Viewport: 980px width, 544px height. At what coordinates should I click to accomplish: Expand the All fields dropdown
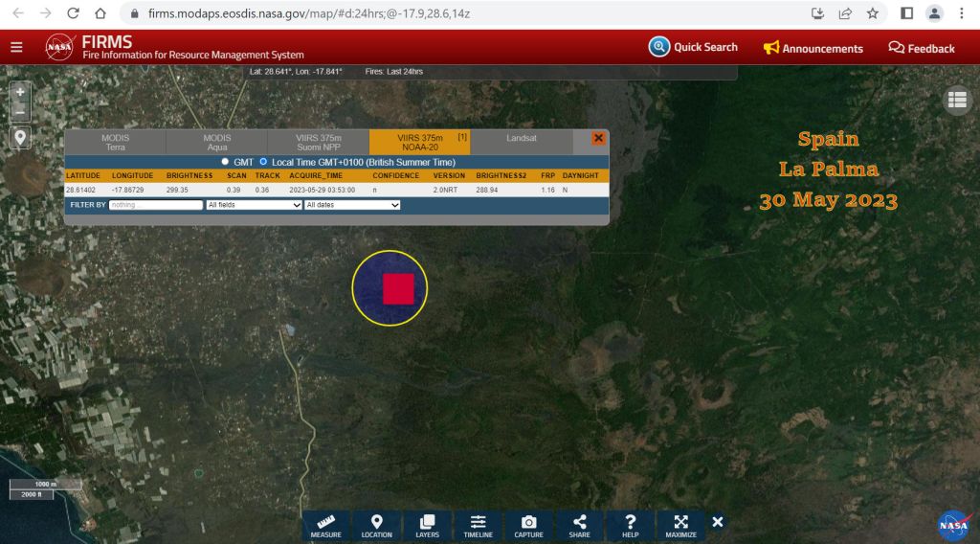[254, 205]
